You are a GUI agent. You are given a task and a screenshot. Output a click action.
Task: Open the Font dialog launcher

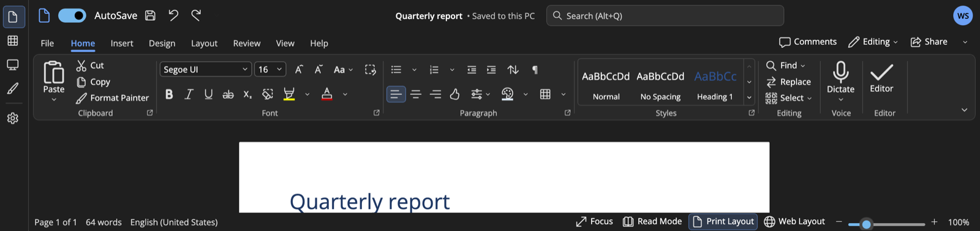pyautogui.click(x=376, y=113)
